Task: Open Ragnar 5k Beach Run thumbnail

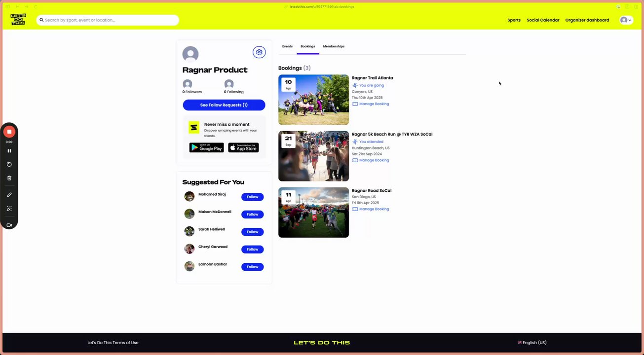Action: tap(313, 156)
